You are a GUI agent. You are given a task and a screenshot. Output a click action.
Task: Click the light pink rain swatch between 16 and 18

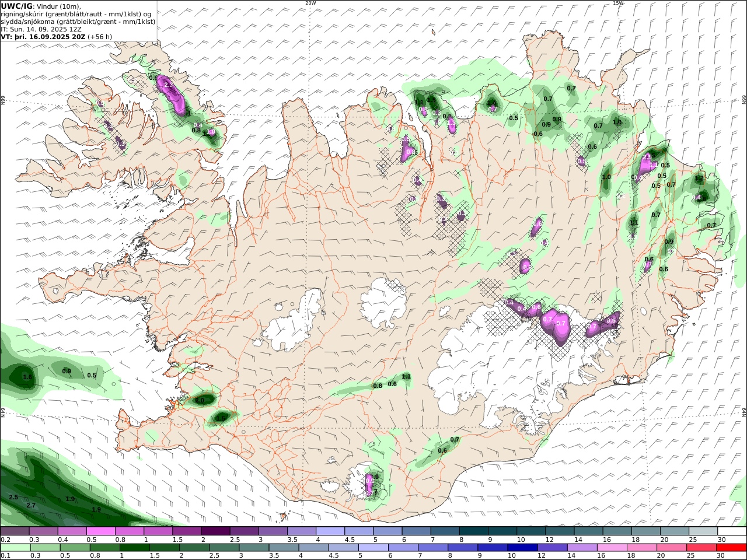(x=612, y=548)
